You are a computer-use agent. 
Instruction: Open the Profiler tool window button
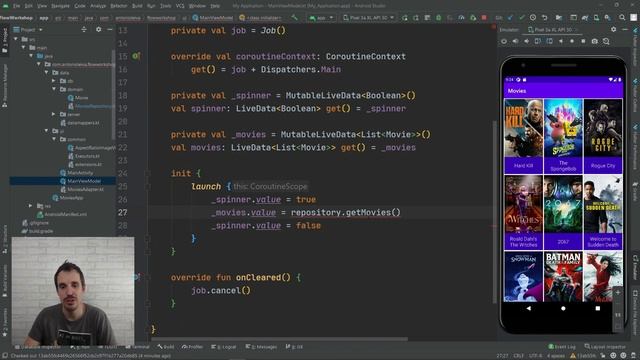click(193, 347)
